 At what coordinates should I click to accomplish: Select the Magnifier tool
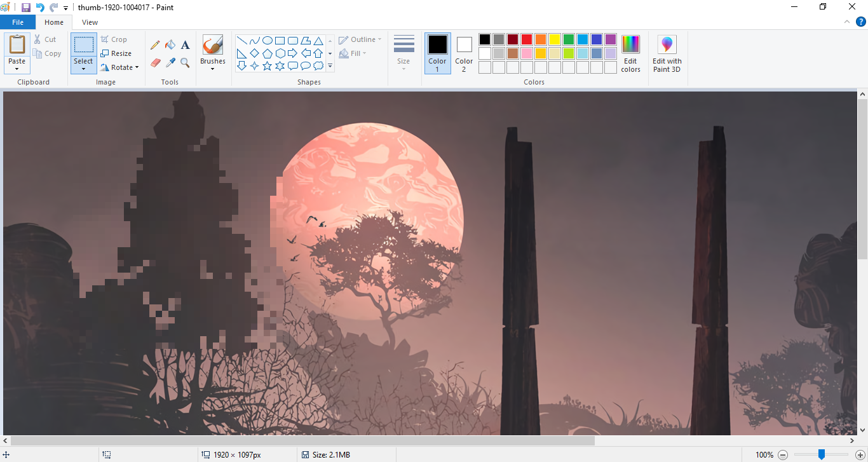[x=185, y=62]
